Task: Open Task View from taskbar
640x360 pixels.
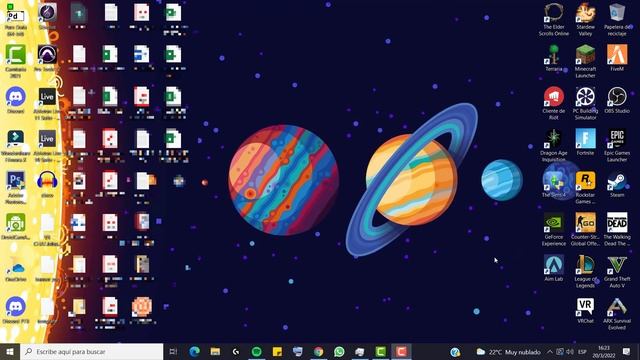Action: click(x=173, y=351)
